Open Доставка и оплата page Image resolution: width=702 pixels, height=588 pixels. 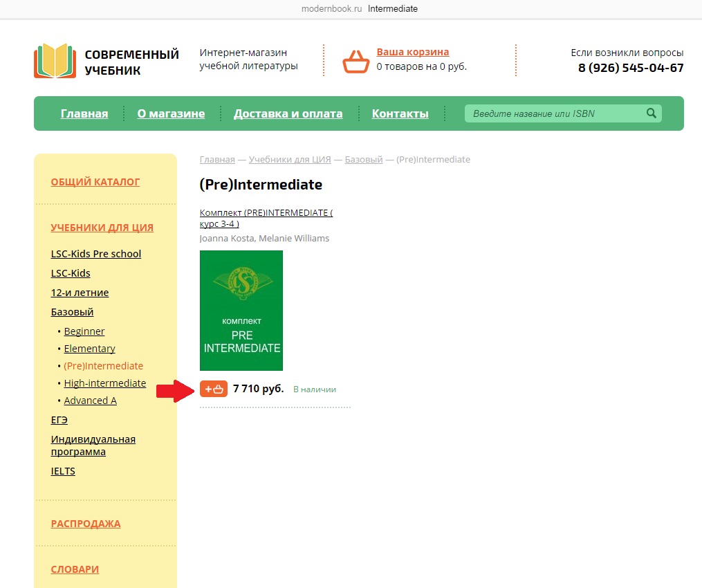288,113
